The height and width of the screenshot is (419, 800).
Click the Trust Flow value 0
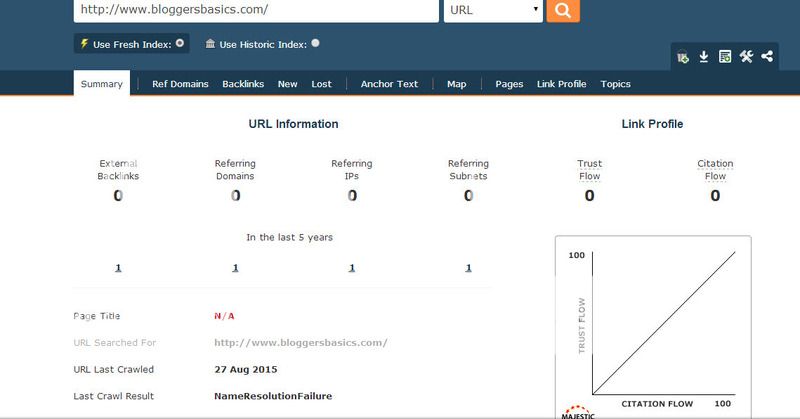click(x=589, y=195)
